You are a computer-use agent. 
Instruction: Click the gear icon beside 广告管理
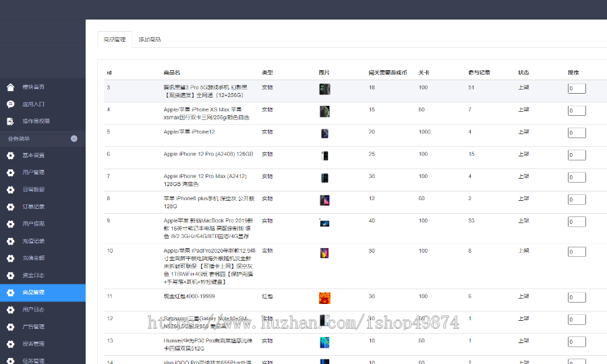[x=10, y=327]
